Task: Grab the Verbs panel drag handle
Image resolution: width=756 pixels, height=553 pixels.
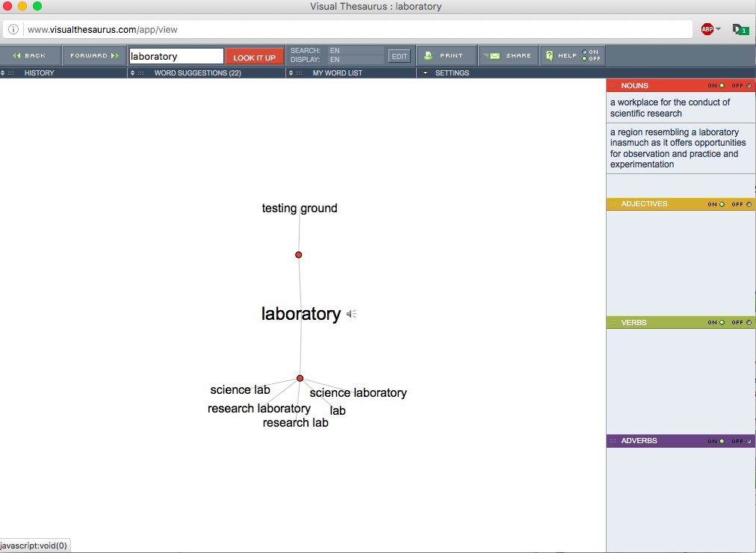Action: click(x=613, y=323)
